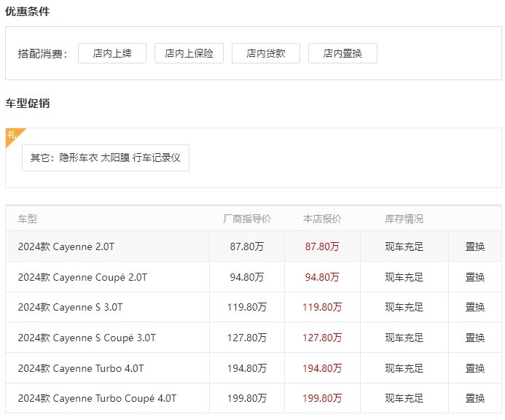The height and width of the screenshot is (420, 505).
Task: Open 2024款 Cayenne S 3.0T model
Action: pos(70,307)
